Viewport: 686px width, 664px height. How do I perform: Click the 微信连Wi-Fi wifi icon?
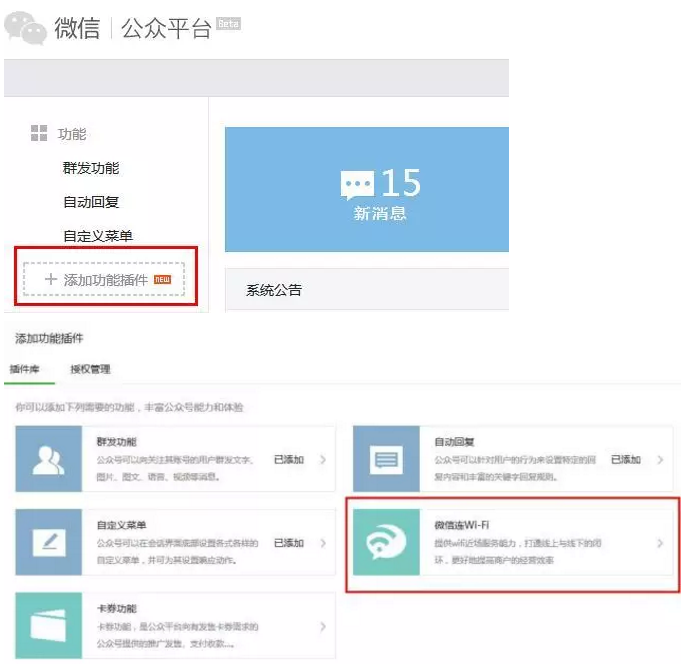tap(386, 542)
